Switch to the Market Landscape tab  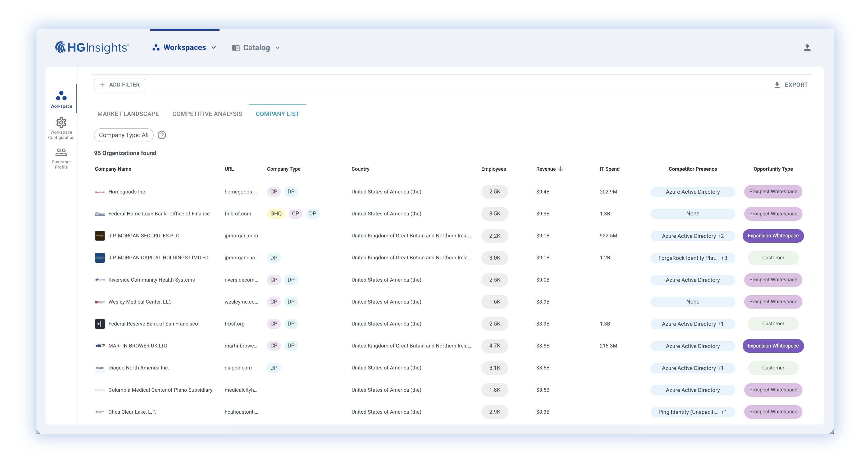click(x=128, y=114)
